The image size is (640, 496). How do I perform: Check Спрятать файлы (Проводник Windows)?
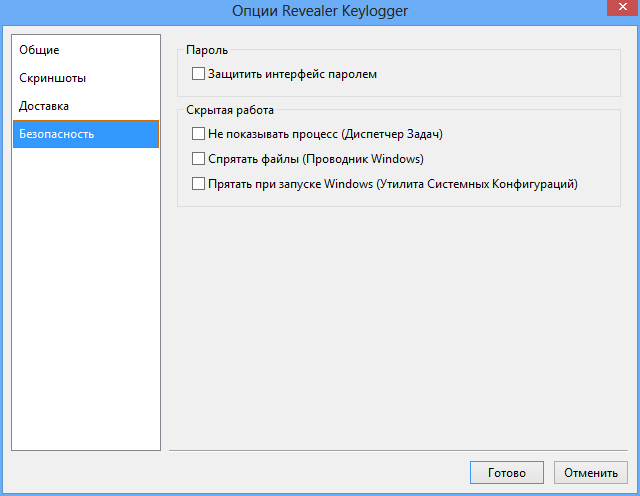pos(198,159)
